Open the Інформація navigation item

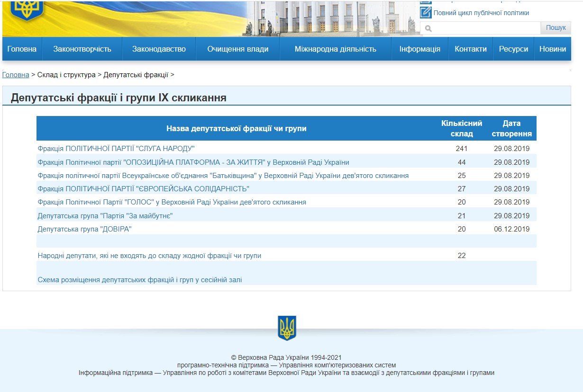click(x=419, y=49)
